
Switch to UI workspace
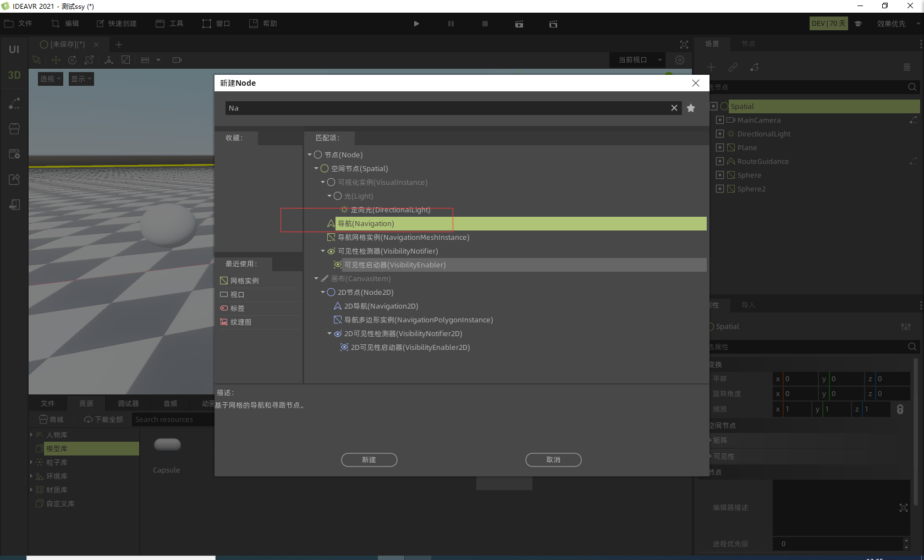(x=14, y=50)
